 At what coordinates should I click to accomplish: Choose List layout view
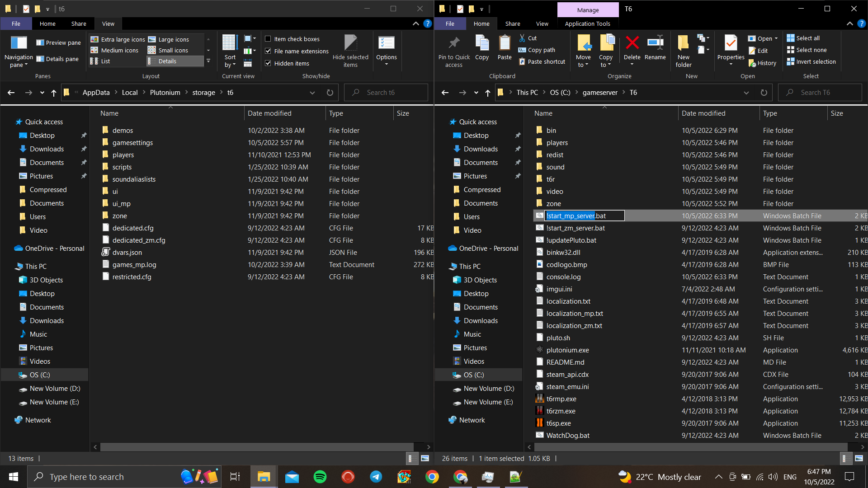(x=100, y=61)
